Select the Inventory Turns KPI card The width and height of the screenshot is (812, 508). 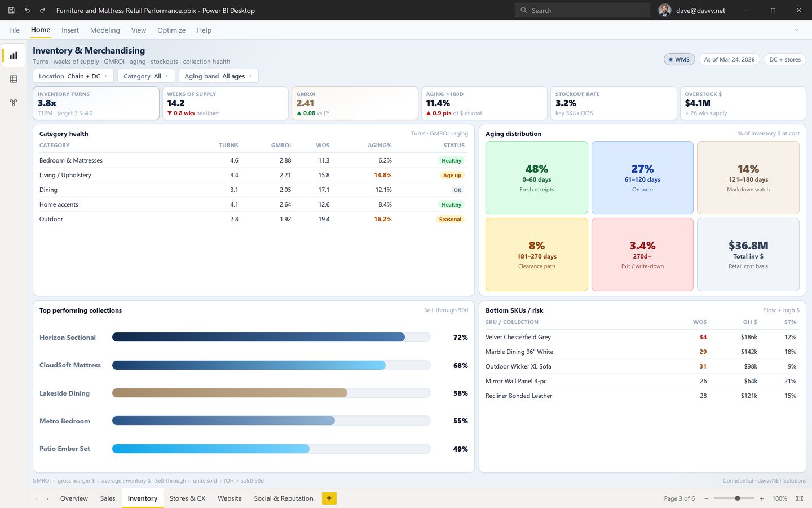pos(96,103)
